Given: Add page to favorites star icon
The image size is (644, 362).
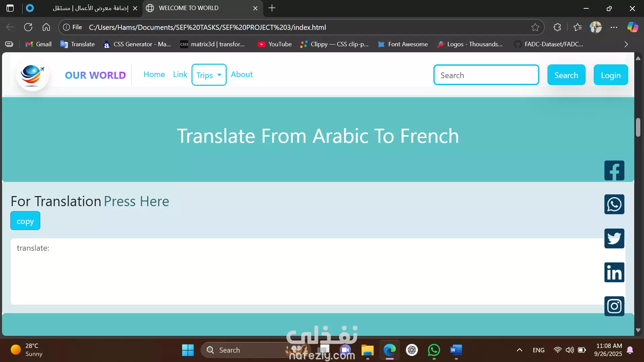Looking at the screenshot, I should (535, 27).
